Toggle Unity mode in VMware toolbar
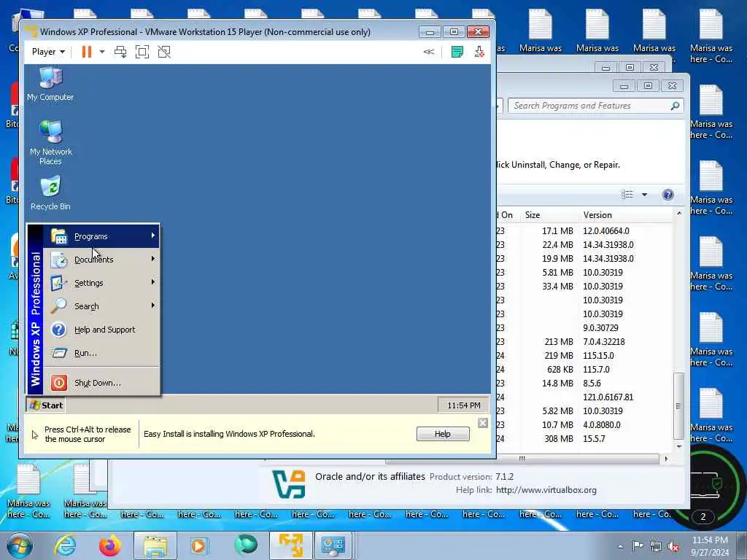 coord(164,52)
